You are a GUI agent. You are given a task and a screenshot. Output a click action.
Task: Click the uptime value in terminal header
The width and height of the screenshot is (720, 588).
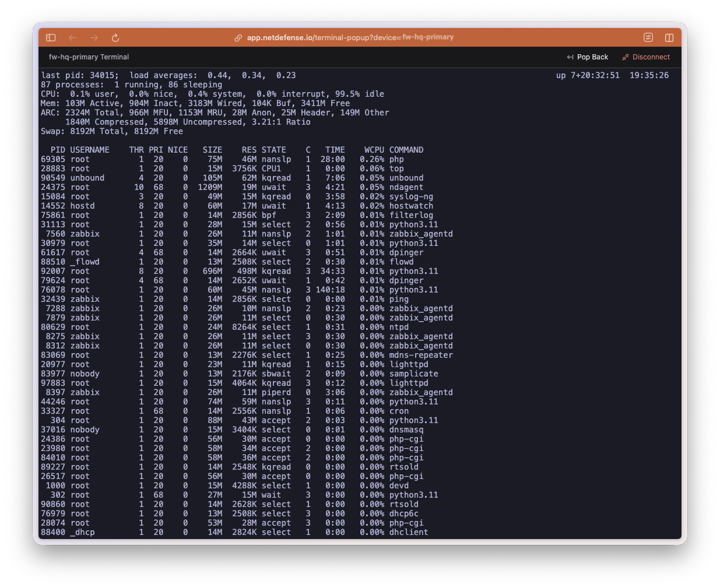588,75
